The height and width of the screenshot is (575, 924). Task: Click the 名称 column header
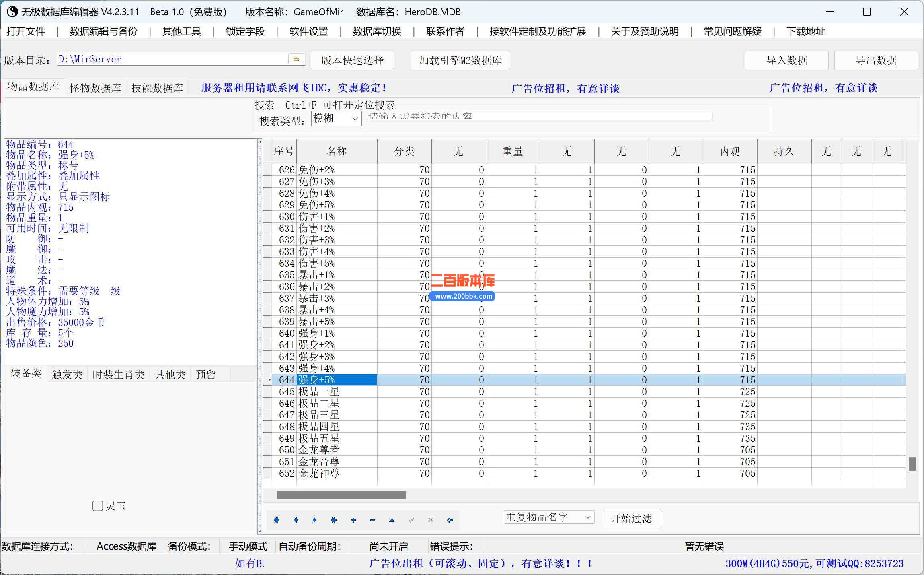click(x=337, y=151)
